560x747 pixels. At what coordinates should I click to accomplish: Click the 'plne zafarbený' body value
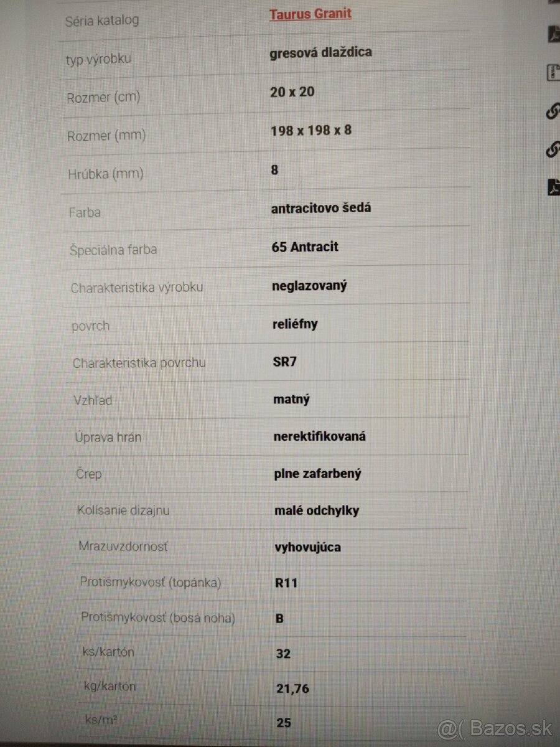click(x=317, y=474)
